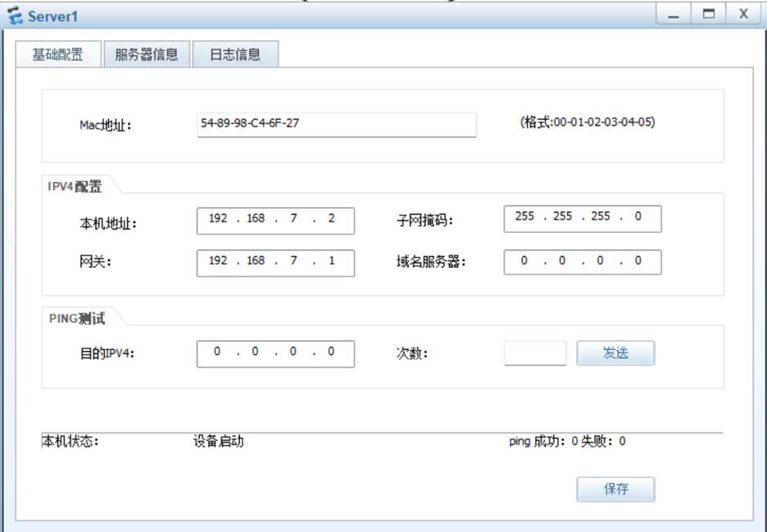
Task: Send the ping with 发送 button
Action: pos(615,352)
